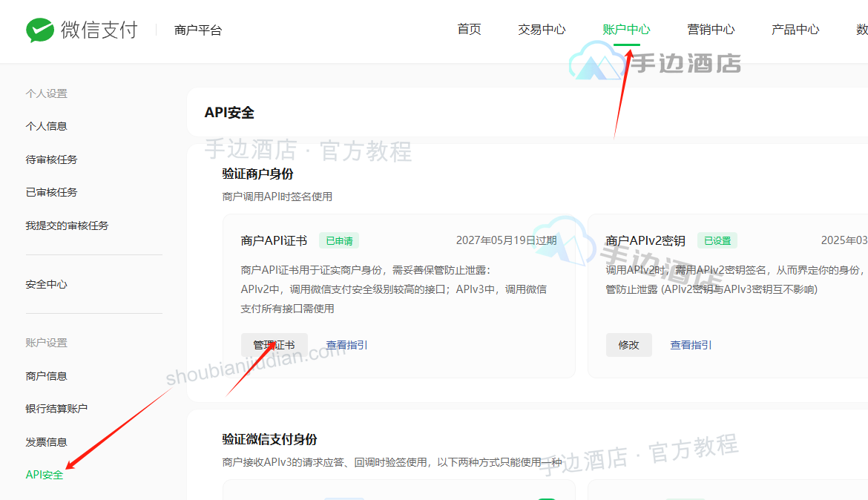Go to 安全中心 in the sidebar
The height and width of the screenshot is (500, 868).
pyautogui.click(x=47, y=284)
